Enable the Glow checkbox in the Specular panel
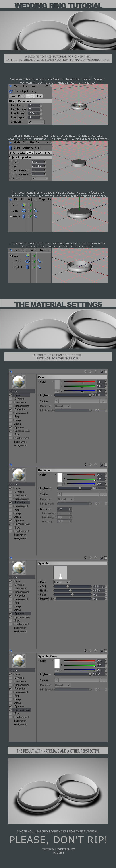The image size is (116, 868). pos(10,620)
